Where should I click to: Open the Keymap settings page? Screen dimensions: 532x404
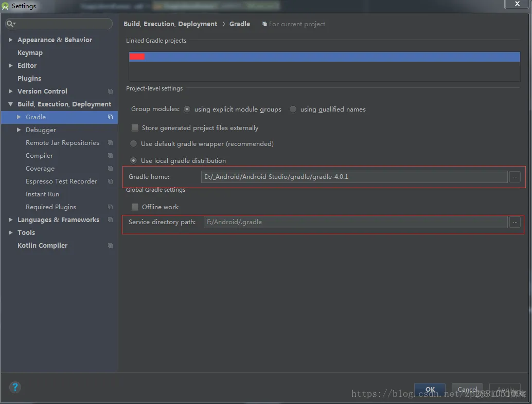(x=30, y=53)
